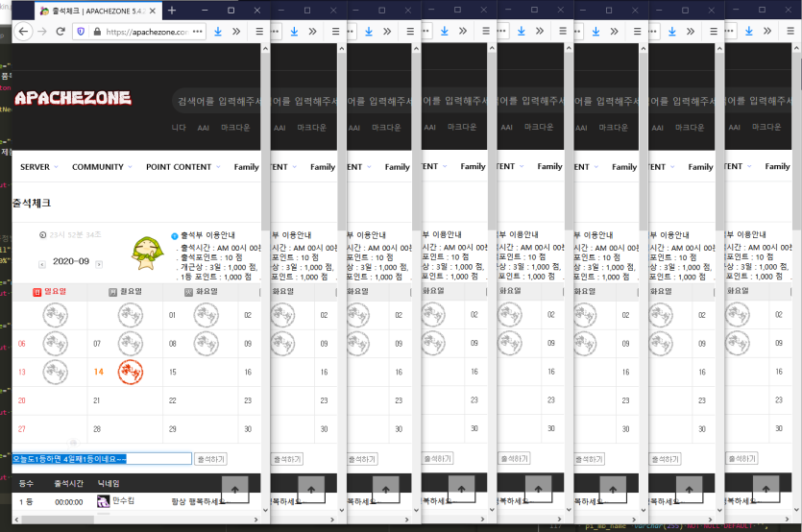Open a new tab with the plus button
This screenshot has width=802, height=532.
tap(172, 11)
